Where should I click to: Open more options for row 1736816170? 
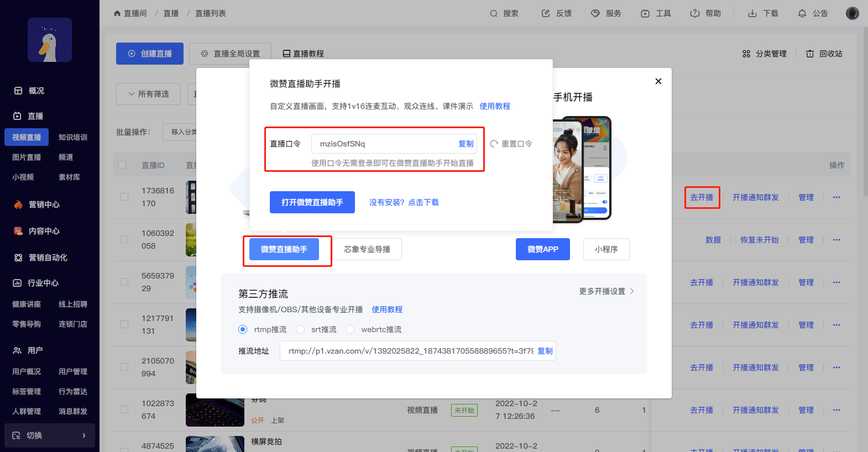pos(836,197)
